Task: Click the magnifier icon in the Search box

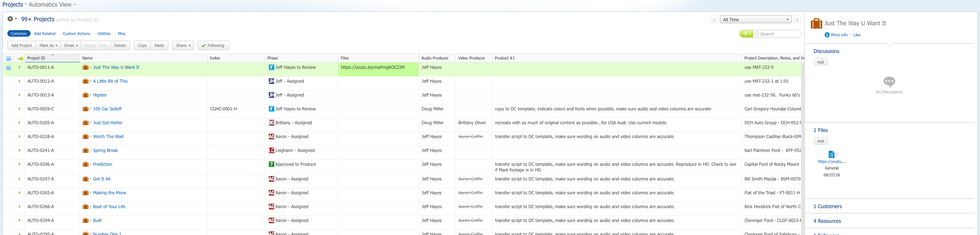Action: click(757, 34)
